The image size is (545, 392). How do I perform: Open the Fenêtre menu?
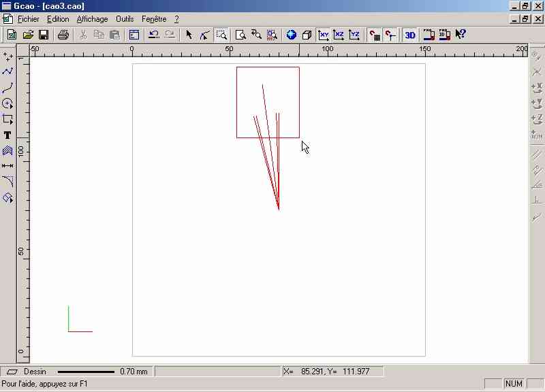coord(154,19)
